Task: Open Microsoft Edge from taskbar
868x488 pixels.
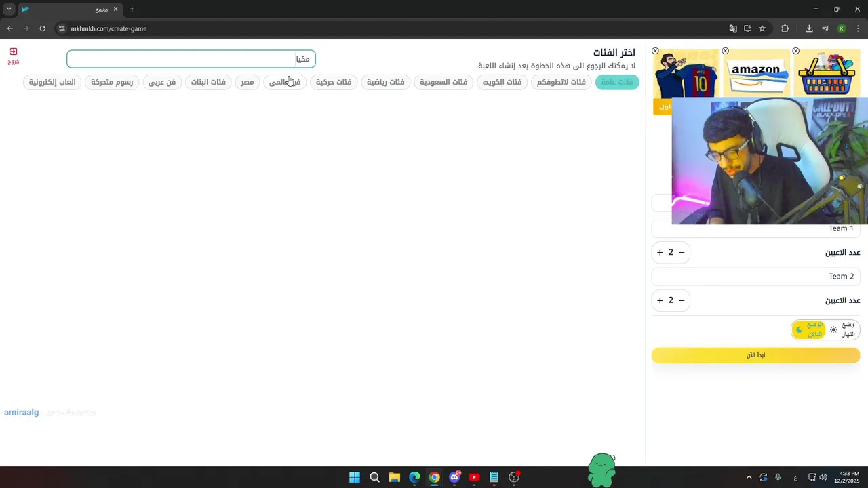Action: point(414,477)
